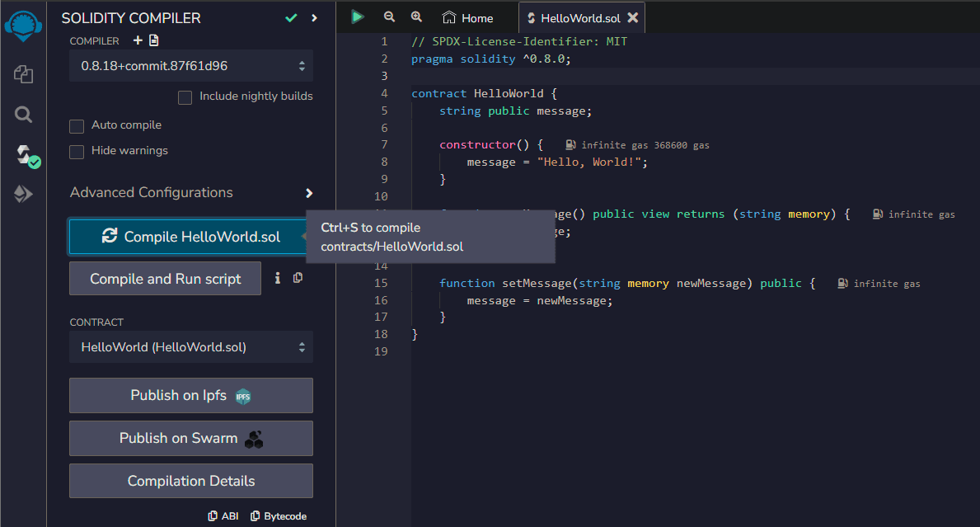Click the Remix logo icon

[23, 26]
